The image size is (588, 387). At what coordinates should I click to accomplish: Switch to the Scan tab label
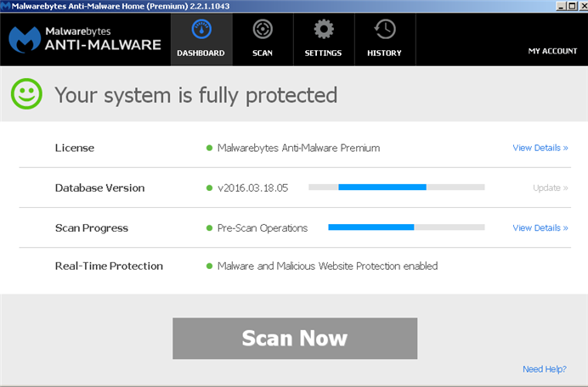(262, 53)
